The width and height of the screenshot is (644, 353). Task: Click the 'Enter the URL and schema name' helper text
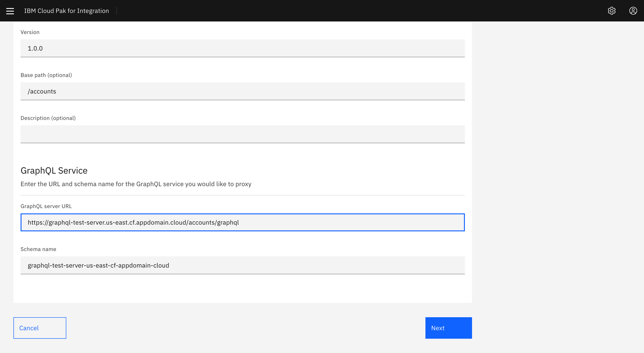click(136, 184)
